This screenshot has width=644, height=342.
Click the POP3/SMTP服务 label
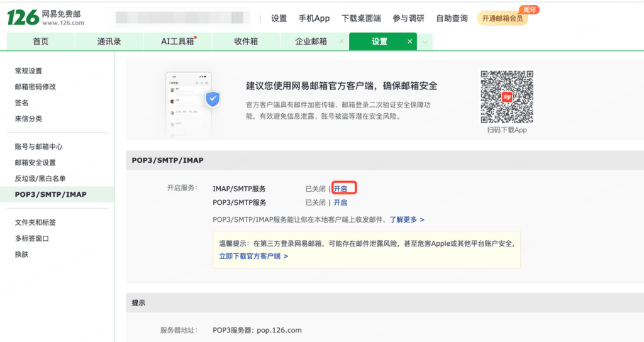[x=240, y=202]
